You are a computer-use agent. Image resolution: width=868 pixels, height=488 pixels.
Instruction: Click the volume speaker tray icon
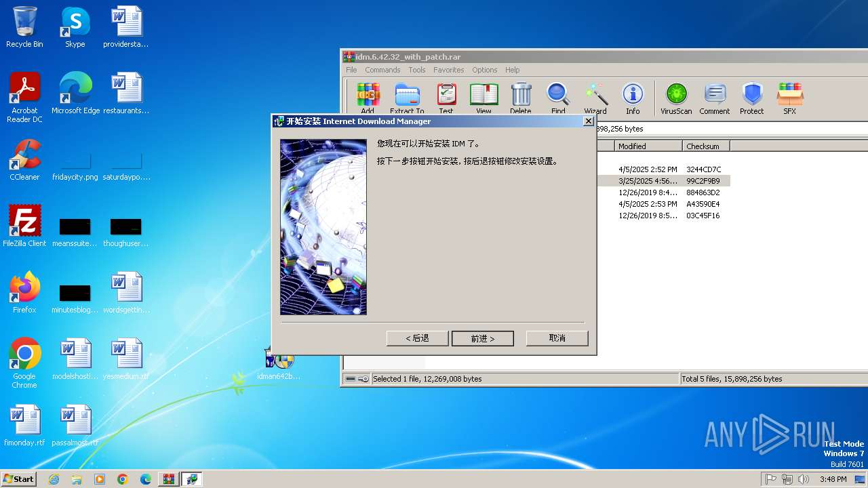[804, 479]
